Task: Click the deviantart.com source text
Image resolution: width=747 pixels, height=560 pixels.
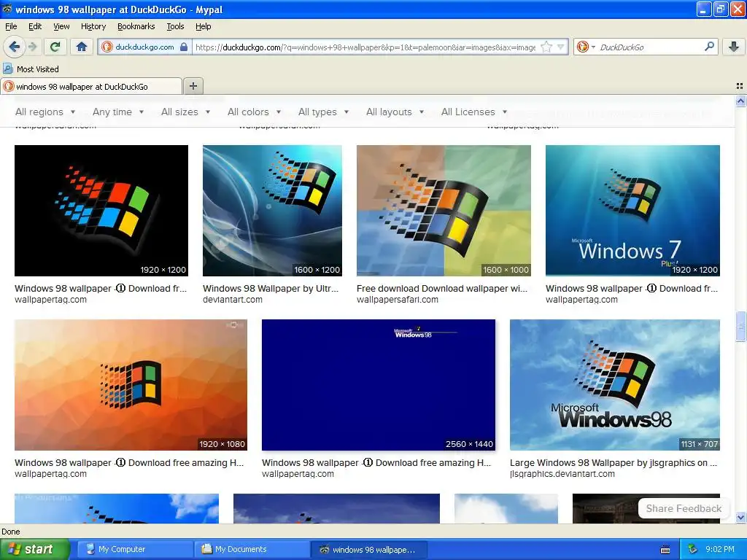Action: 233,300
